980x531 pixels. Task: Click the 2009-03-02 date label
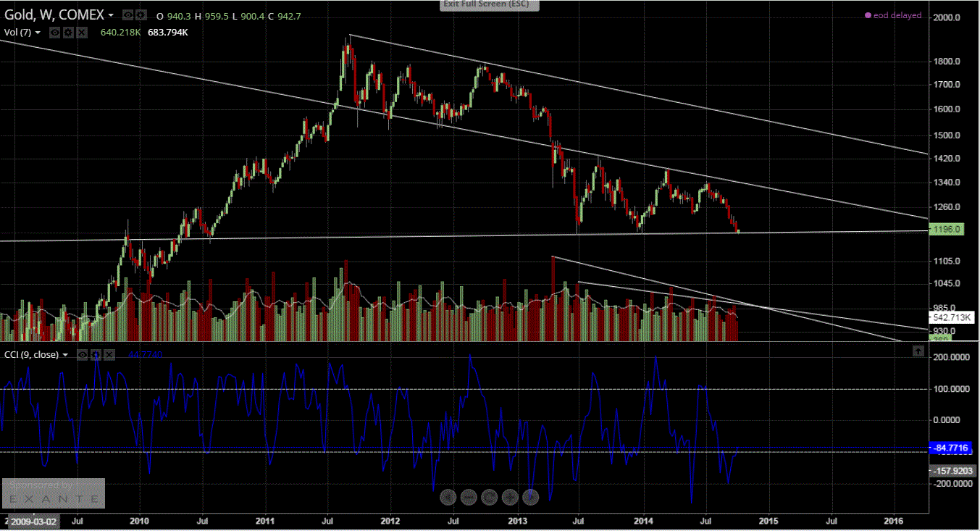click(x=33, y=520)
